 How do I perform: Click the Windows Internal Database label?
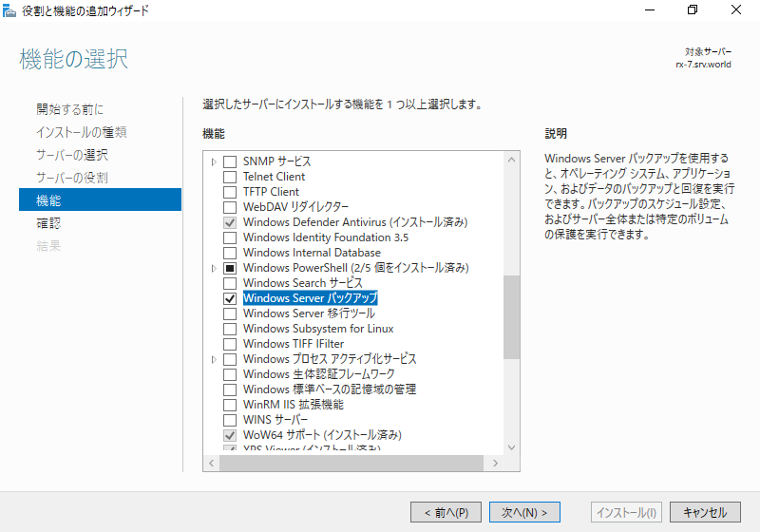tap(312, 253)
